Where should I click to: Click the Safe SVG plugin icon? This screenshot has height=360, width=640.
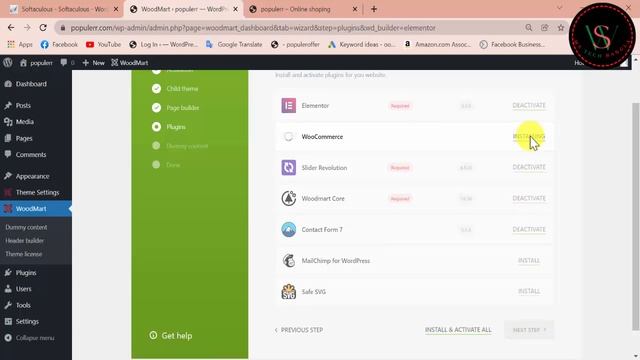[x=289, y=291]
